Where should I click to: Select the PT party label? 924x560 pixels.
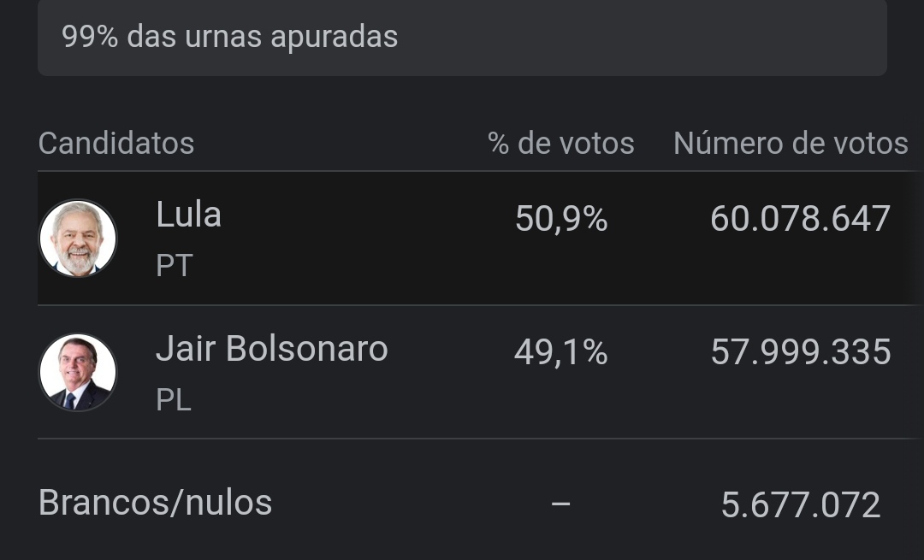[175, 266]
